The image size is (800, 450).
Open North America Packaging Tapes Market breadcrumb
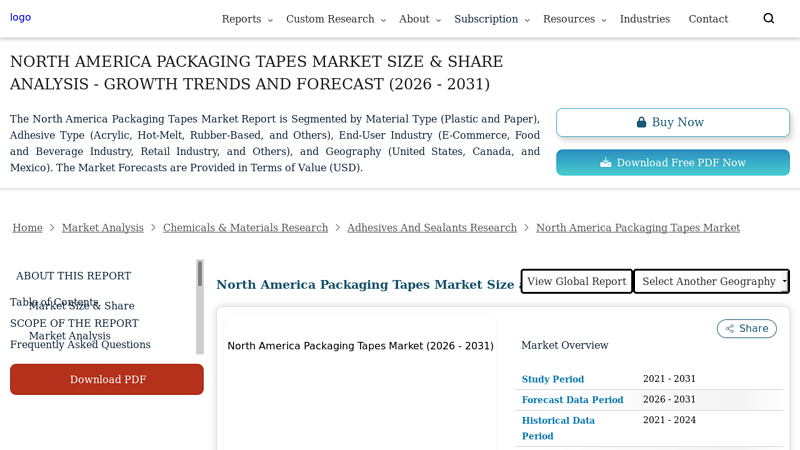click(x=638, y=228)
